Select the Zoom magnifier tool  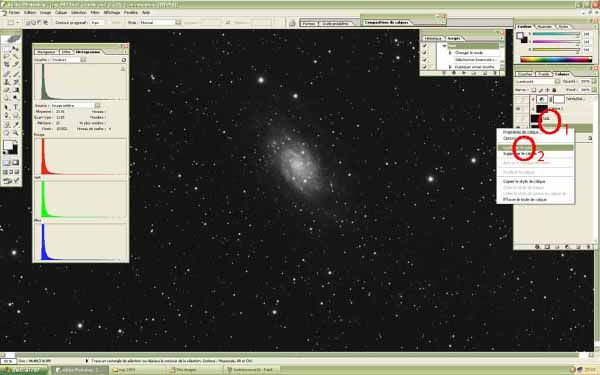[16, 133]
